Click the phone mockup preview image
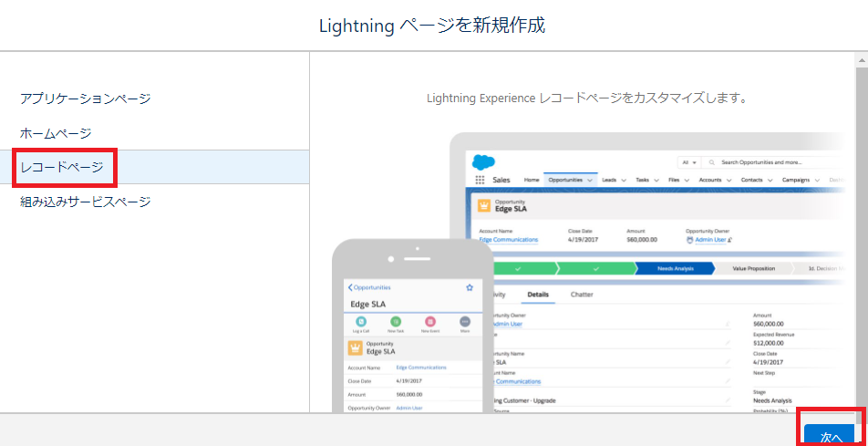 pyautogui.click(x=412, y=327)
